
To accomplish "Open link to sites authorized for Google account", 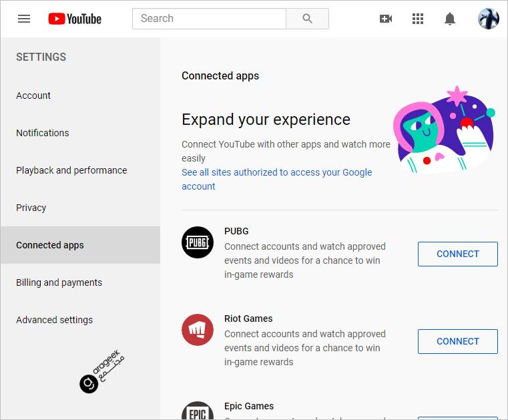I will (276, 179).
